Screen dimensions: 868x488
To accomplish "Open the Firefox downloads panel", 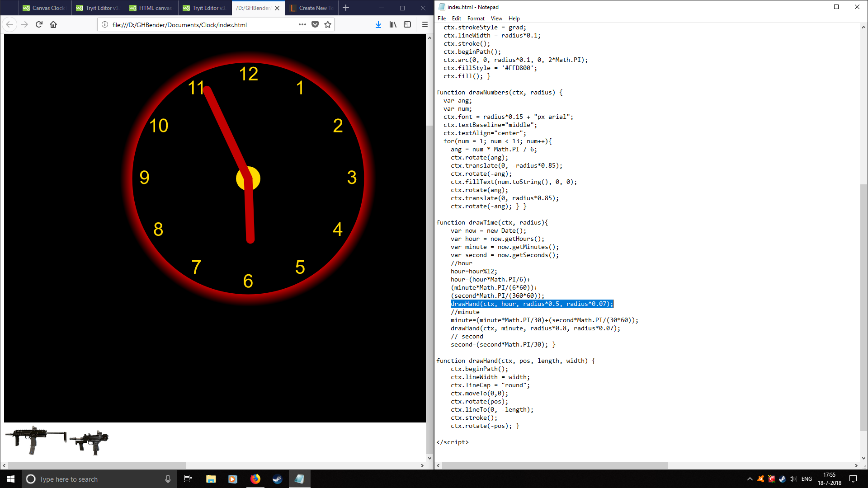I will pos(378,24).
